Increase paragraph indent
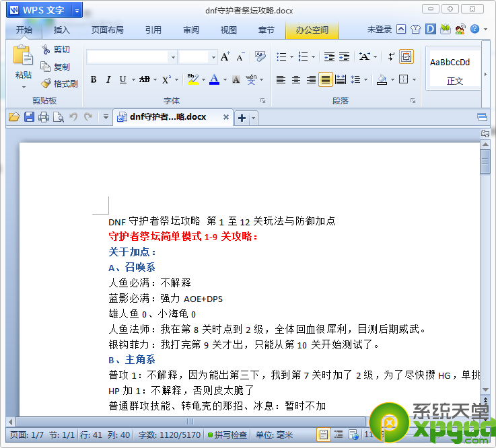This screenshot has width=496, height=448. [x=344, y=57]
